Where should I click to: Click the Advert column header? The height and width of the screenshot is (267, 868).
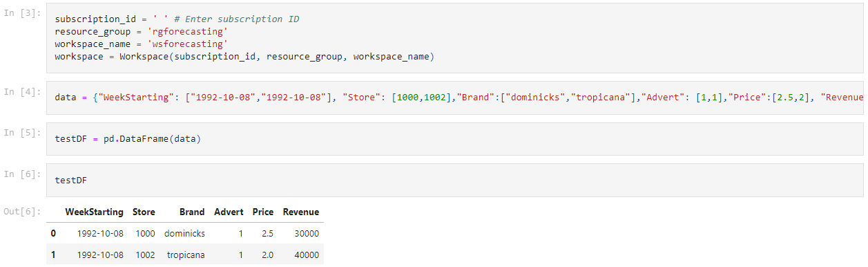[x=229, y=212]
